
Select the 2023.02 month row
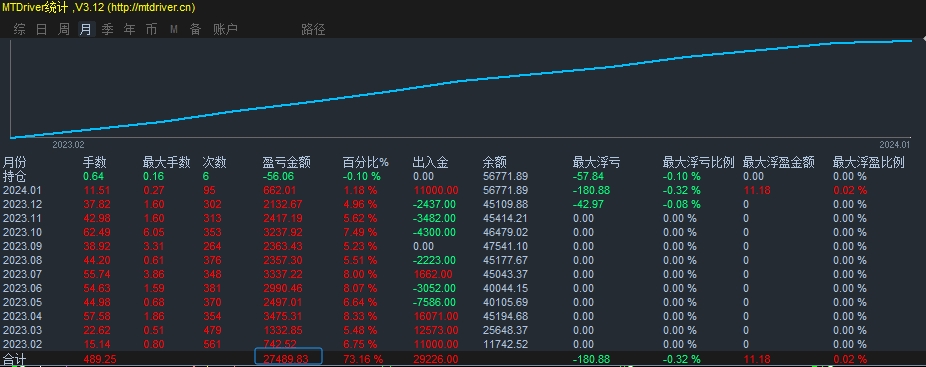pyautogui.click(x=463, y=344)
